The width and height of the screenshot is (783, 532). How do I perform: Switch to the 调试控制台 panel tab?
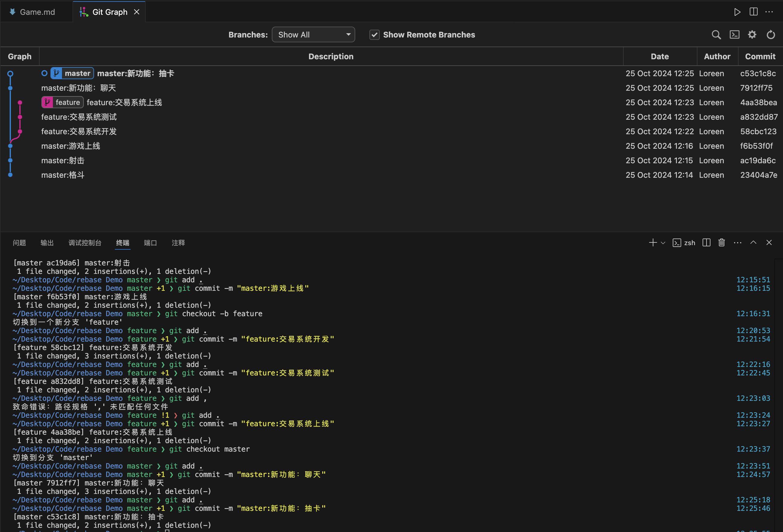tap(85, 243)
